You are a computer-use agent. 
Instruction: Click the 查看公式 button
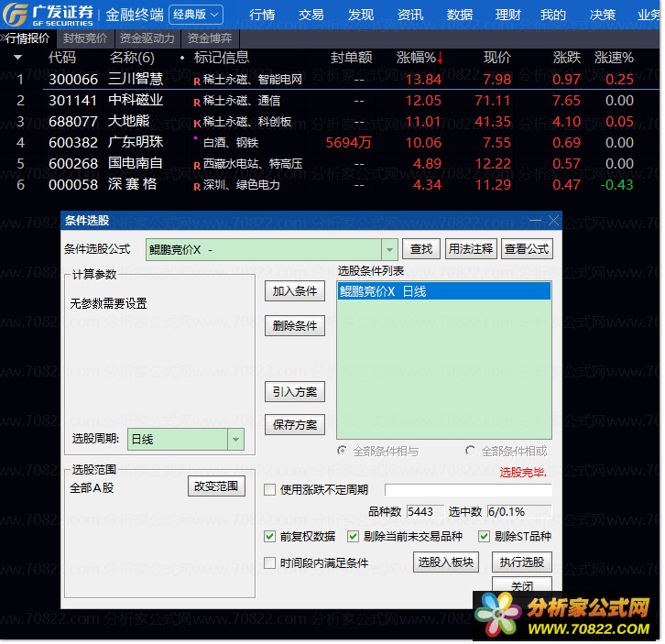(528, 249)
